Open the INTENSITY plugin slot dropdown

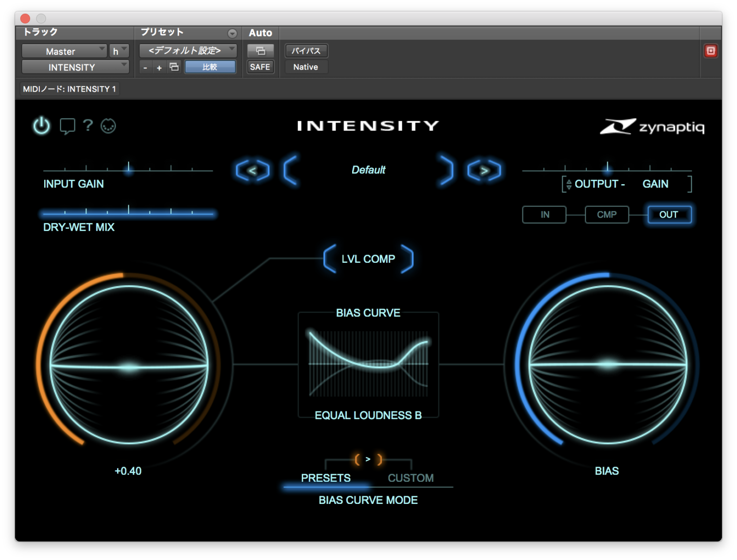[x=75, y=67]
